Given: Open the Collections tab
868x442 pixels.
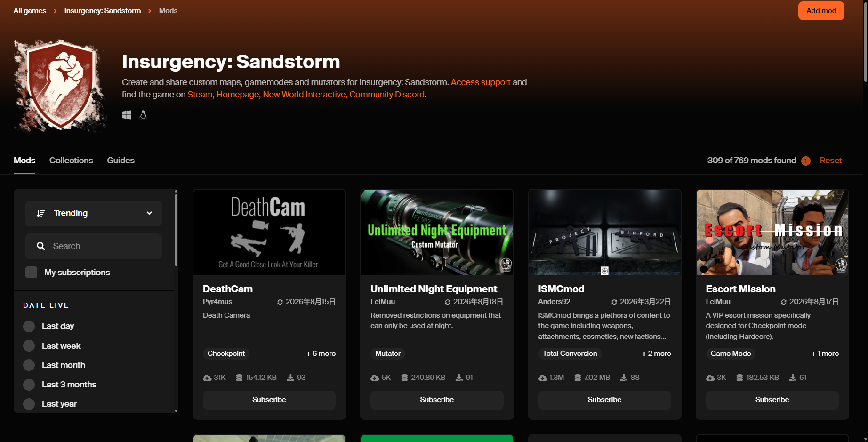Looking at the screenshot, I should [71, 161].
